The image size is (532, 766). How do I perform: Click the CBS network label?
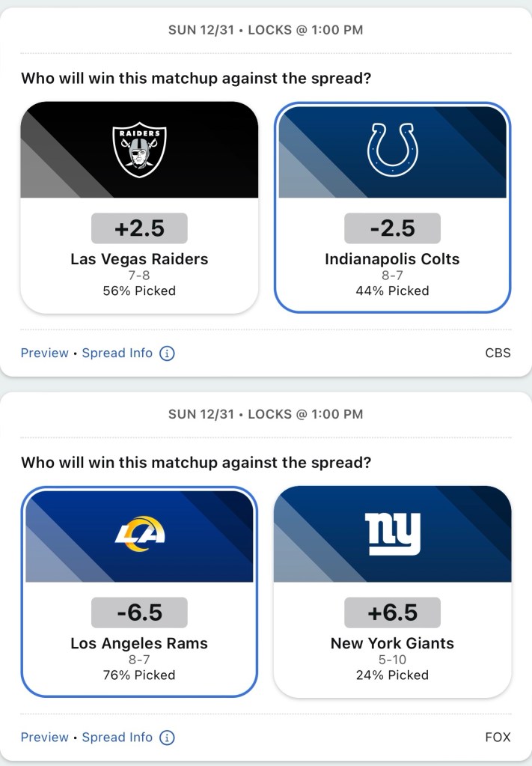tap(498, 353)
